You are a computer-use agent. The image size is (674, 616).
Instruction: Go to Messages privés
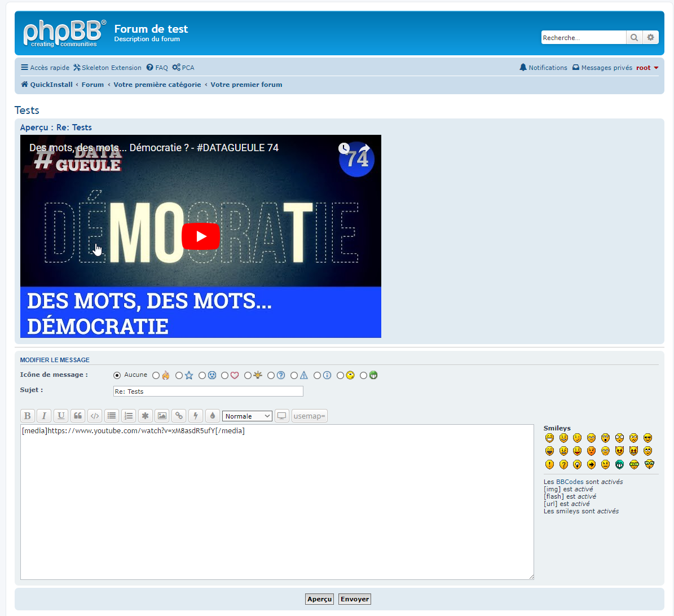(x=602, y=68)
